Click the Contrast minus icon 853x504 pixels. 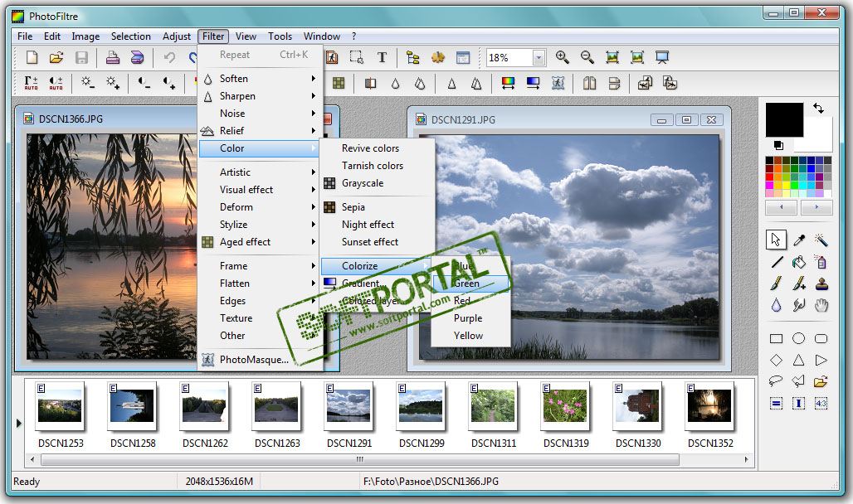pos(144,83)
